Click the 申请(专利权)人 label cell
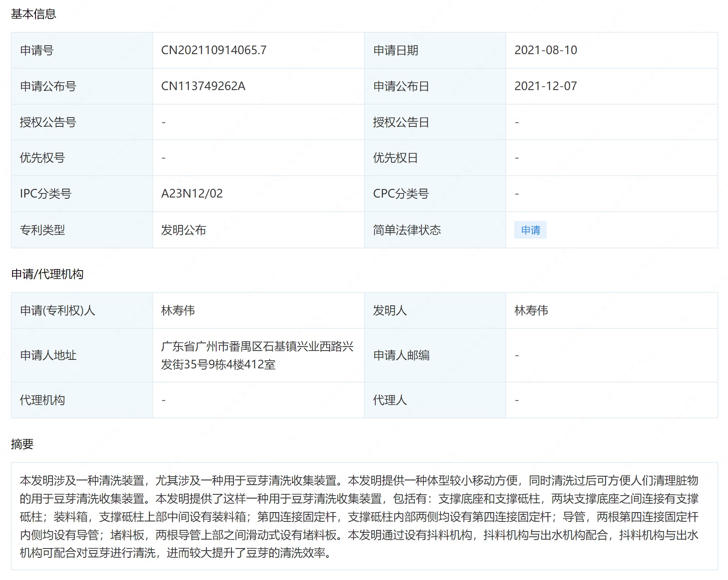Viewport: 728px width, 580px height. point(82,310)
